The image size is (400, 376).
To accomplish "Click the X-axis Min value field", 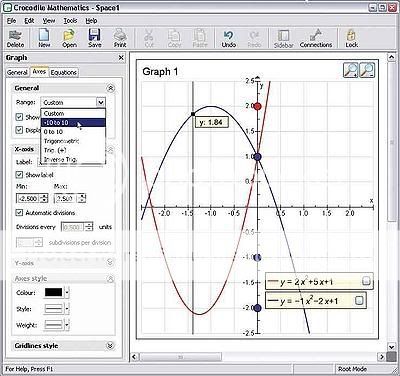I will (x=28, y=199).
